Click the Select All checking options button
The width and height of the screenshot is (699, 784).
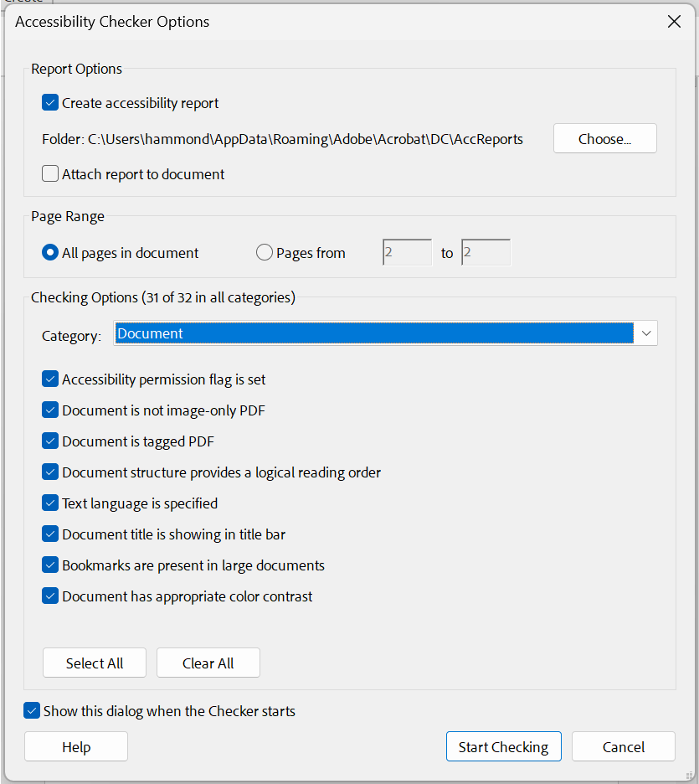pos(94,663)
